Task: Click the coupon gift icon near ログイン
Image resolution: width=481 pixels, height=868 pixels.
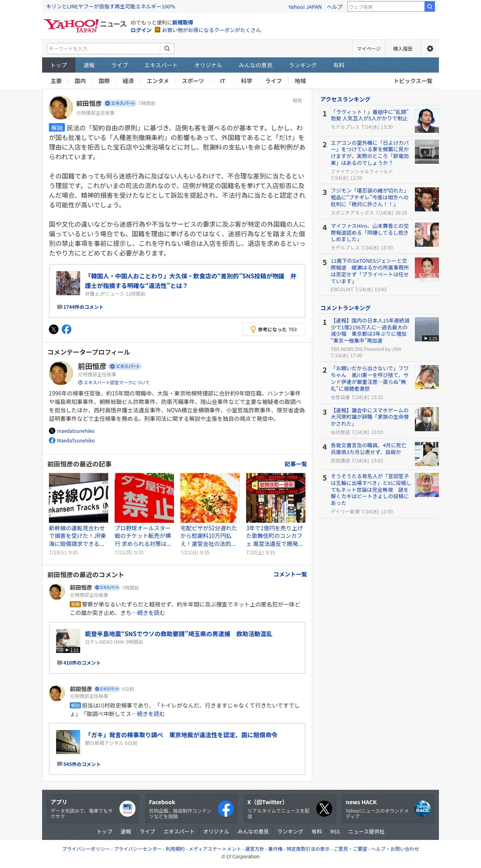Action: tap(158, 30)
